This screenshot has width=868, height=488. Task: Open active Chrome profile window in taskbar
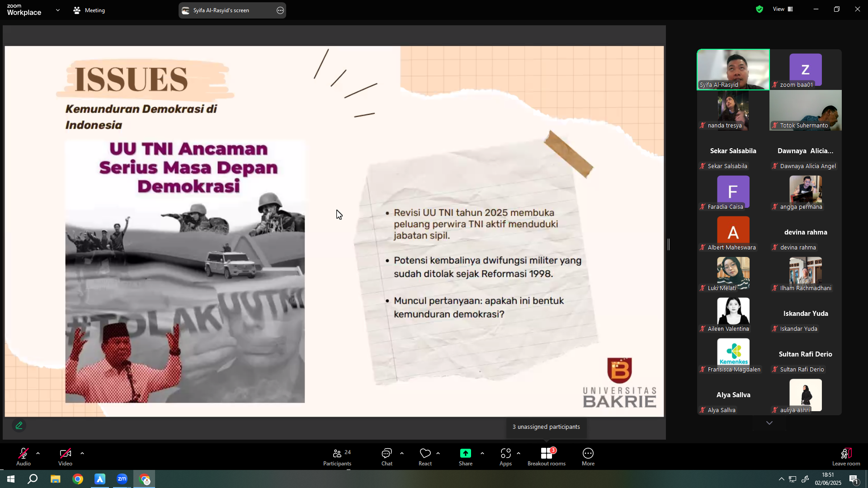coord(144,479)
